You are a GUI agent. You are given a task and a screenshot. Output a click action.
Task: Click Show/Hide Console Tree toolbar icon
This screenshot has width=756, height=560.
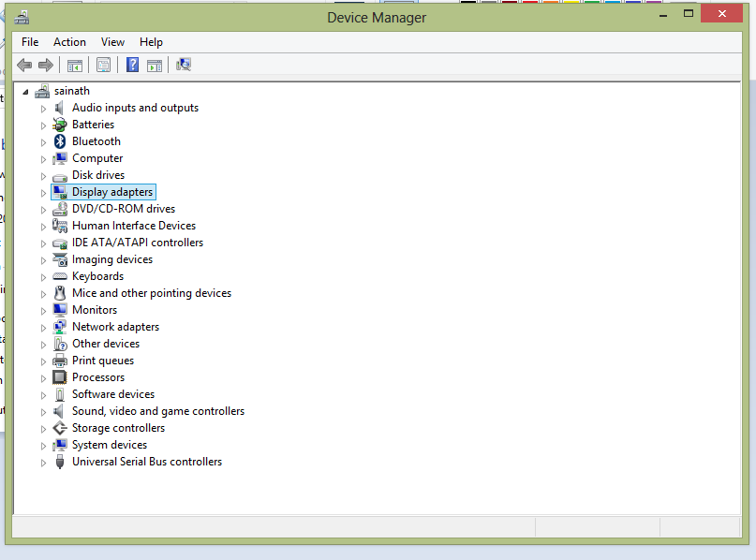coord(75,65)
